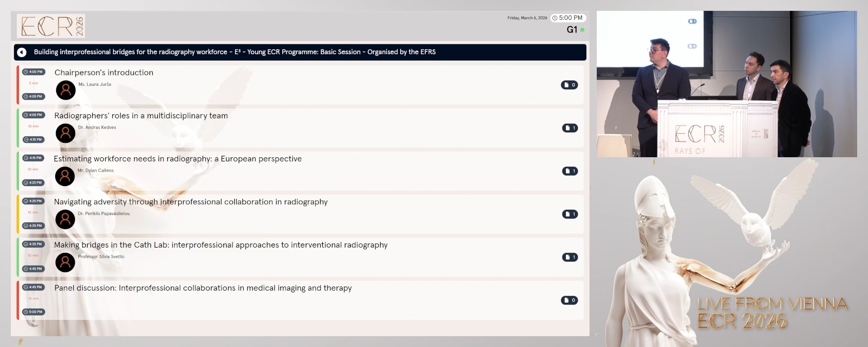868x347 pixels.
Task: Click speaker name Mr. Dylan Callens
Action: point(95,170)
